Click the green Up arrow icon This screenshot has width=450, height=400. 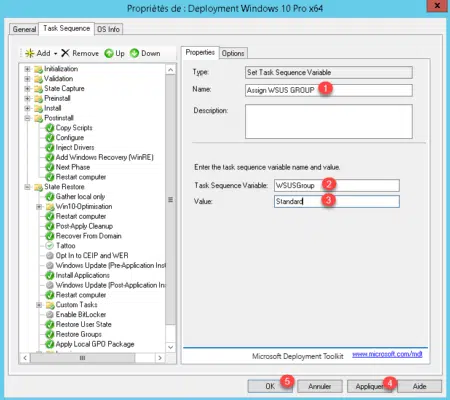109,53
